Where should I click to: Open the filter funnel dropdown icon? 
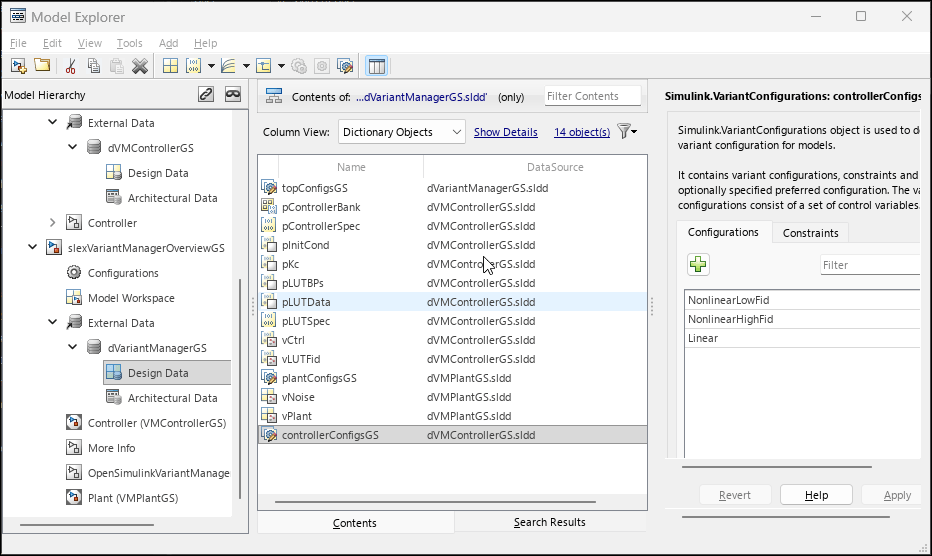pyautogui.click(x=627, y=131)
